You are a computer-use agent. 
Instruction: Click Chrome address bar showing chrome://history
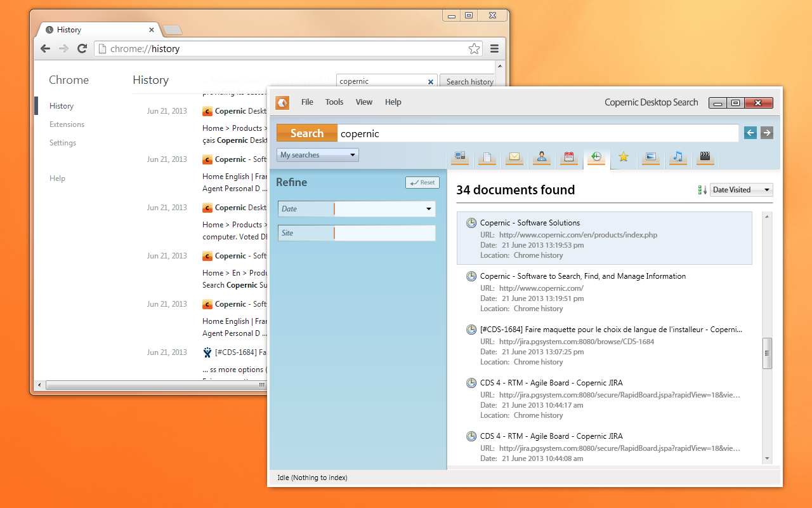[x=289, y=49]
